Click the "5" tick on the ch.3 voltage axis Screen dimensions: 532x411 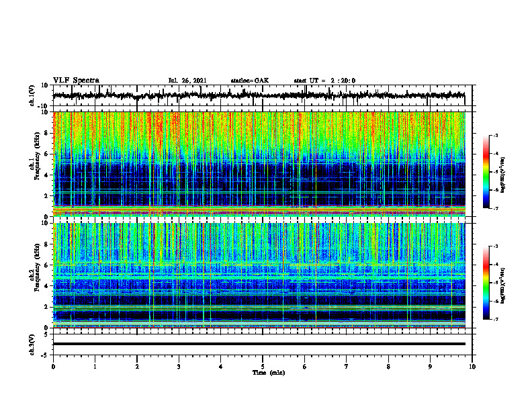[47, 334]
